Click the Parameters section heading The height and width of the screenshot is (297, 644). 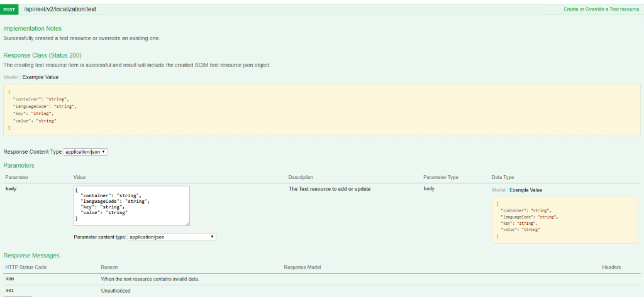19,165
